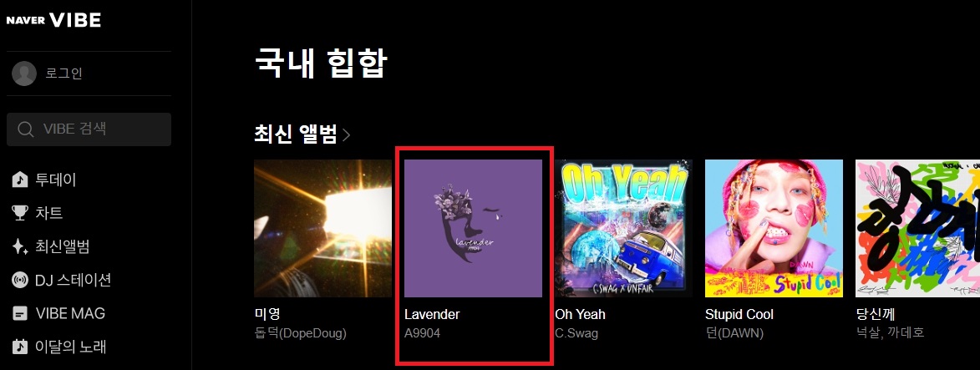
Task: Open the Oh Yeah album cover
Action: (624, 228)
